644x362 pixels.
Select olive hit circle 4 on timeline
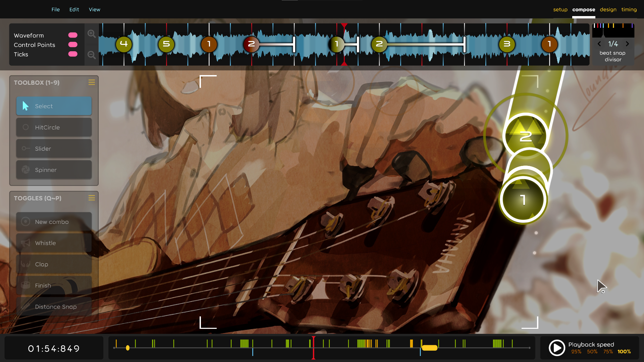pyautogui.click(x=124, y=44)
